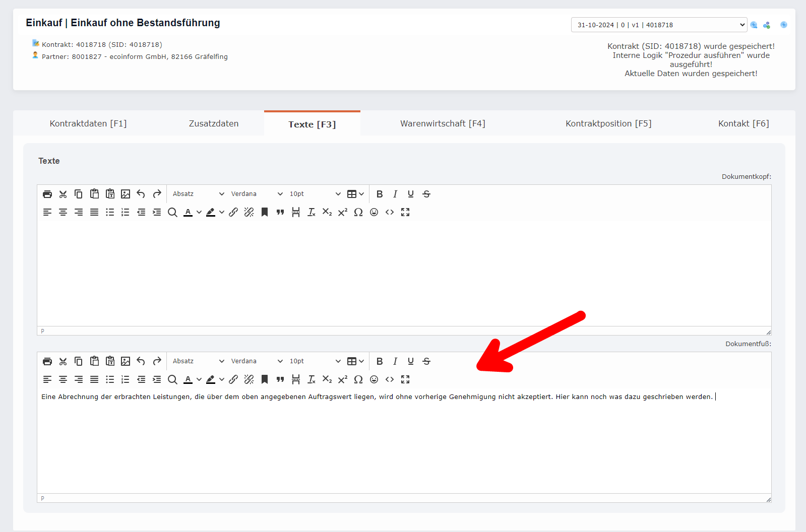Center text in Dokumentkopf editor
Viewport: 806px width, 532px height.
click(x=63, y=212)
